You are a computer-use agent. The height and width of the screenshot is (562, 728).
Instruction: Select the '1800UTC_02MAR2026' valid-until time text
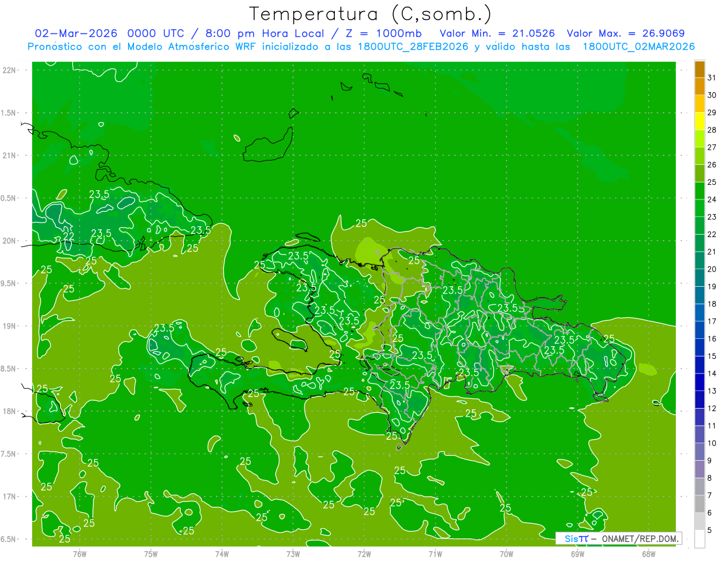click(x=639, y=47)
